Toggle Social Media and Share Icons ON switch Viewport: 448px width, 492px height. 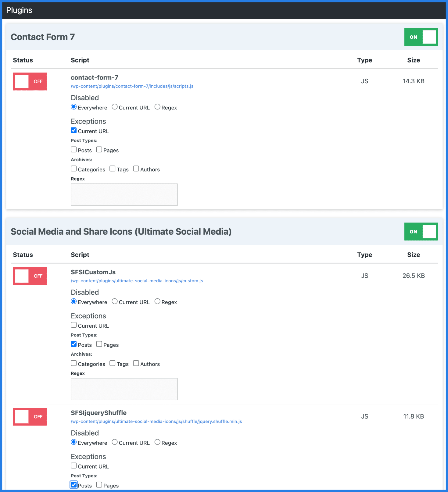pyautogui.click(x=421, y=232)
